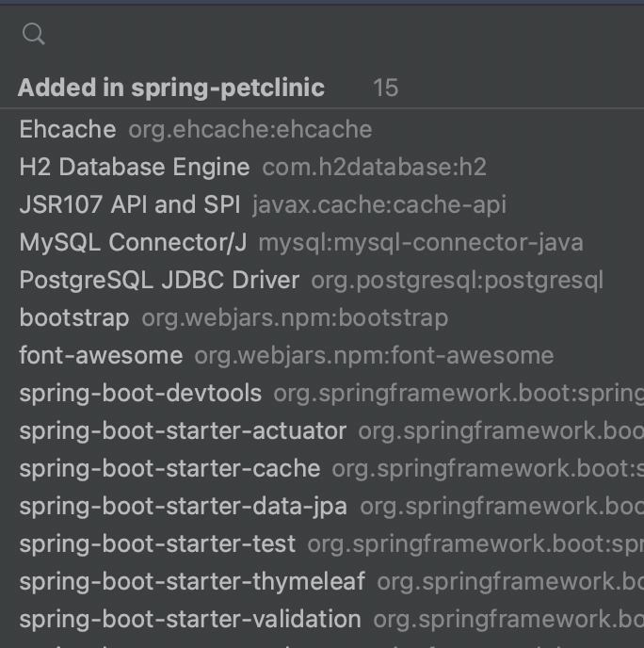Viewport: 644px width, 648px height.
Task: Pick the PostgreSQL JDBC Driver entry
Action: click(159, 281)
